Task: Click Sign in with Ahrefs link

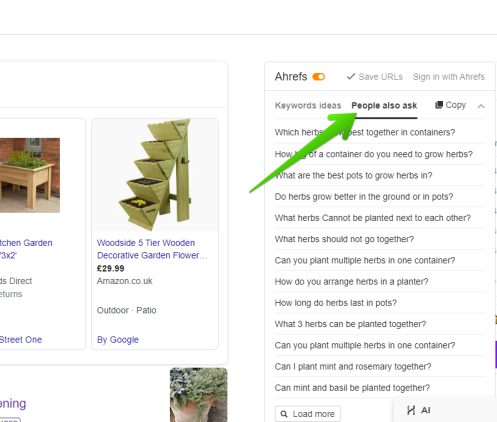Action: pos(449,77)
